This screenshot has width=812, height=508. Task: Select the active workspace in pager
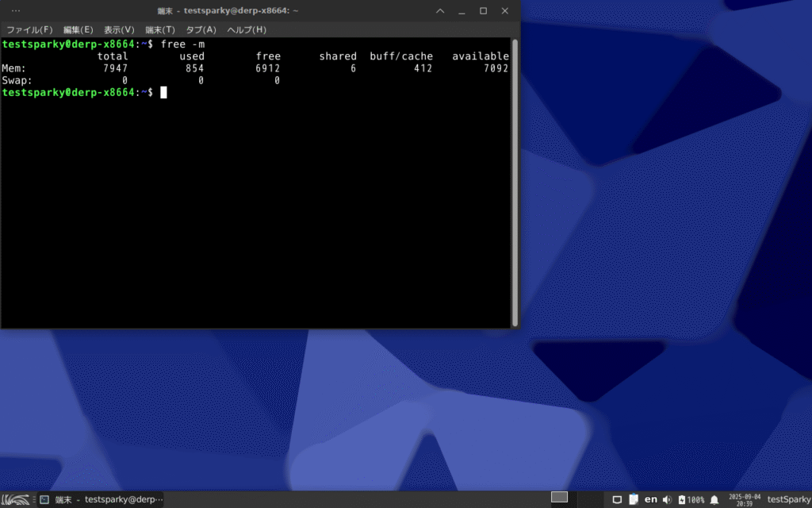[560, 497]
